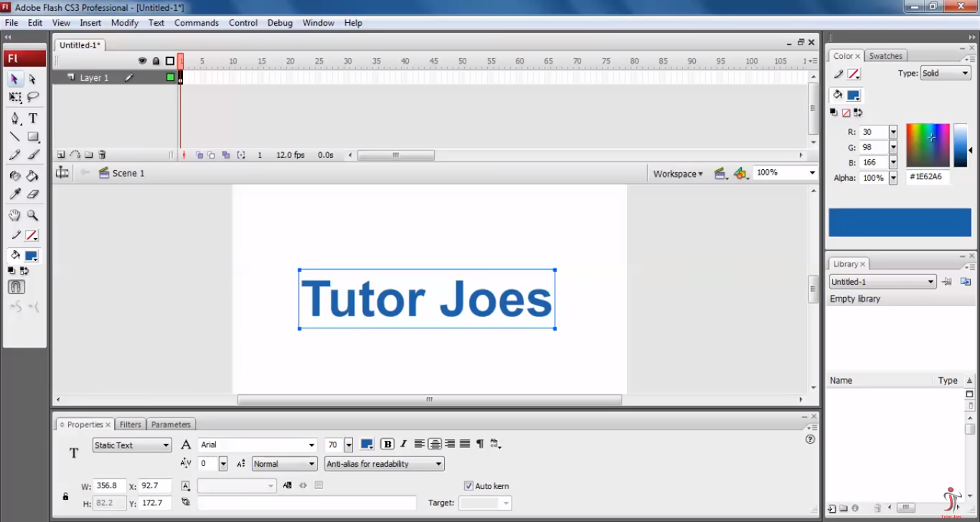
Task: Select the Lasso tool
Action: click(x=32, y=97)
